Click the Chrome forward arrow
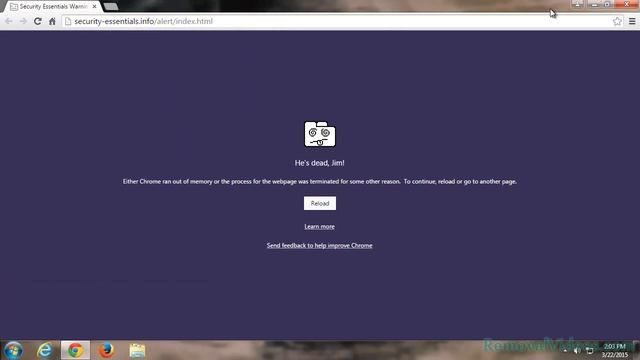 click(23, 21)
